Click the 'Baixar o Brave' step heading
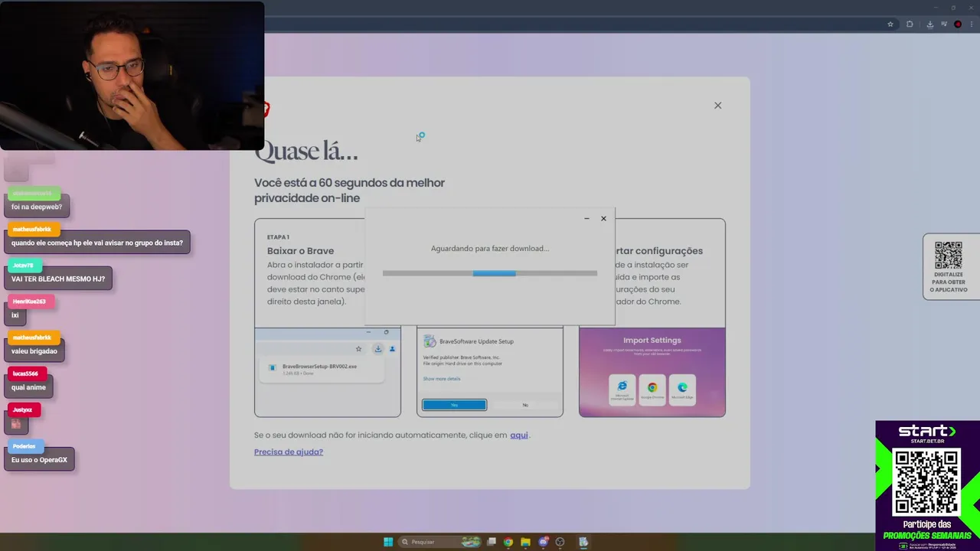This screenshot has width=980, height=551. (300, 251)
